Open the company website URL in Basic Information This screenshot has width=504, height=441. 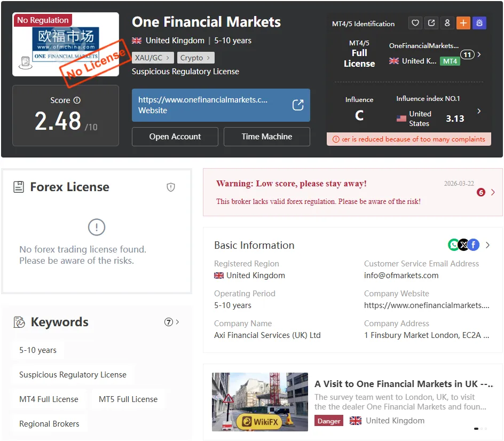(427, 305)
